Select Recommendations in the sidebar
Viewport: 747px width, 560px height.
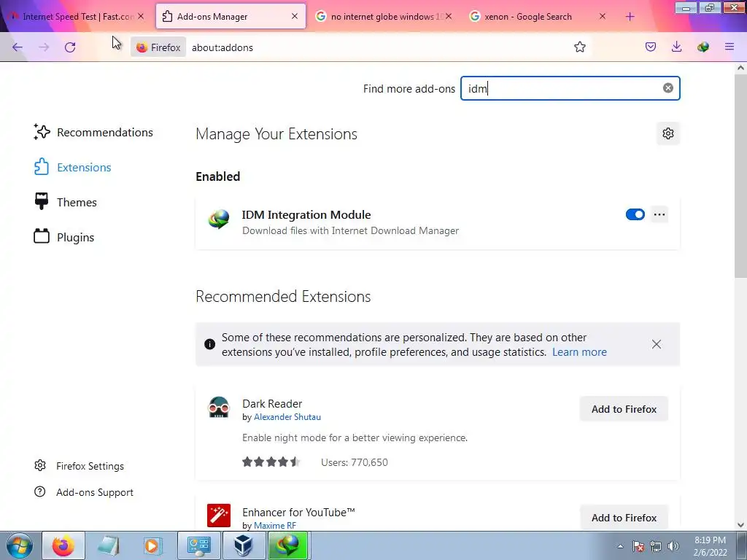(x=93, y=133)
